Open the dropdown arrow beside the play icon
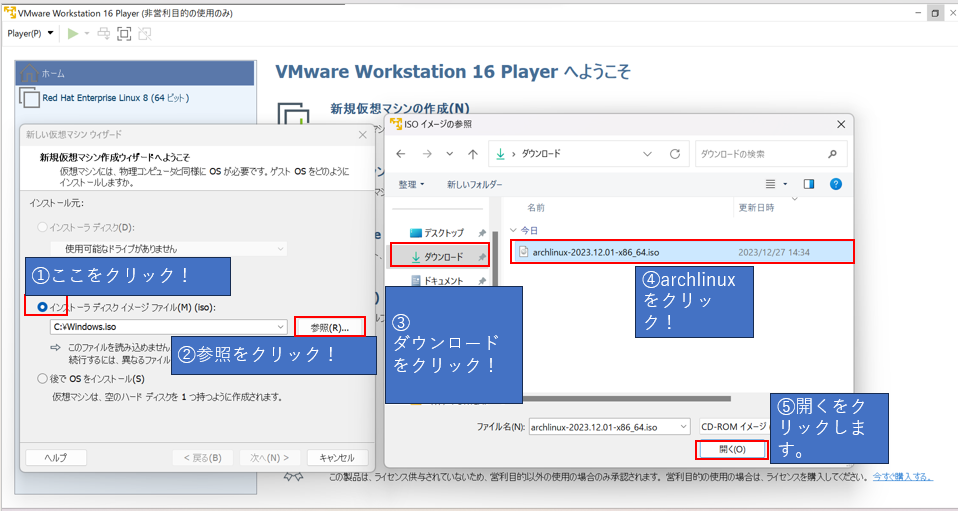The height and width of the screenshot is (511, 958). (87, 34)
